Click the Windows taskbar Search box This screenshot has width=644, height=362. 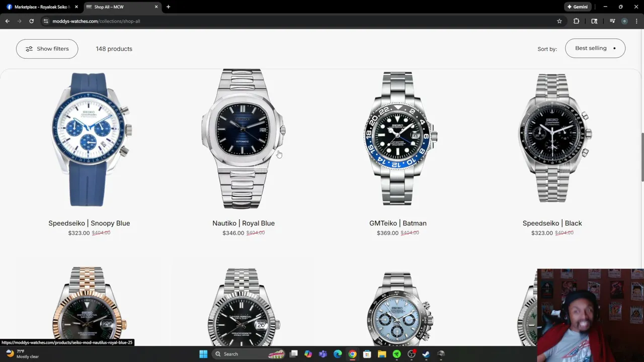tap(249, 354)
